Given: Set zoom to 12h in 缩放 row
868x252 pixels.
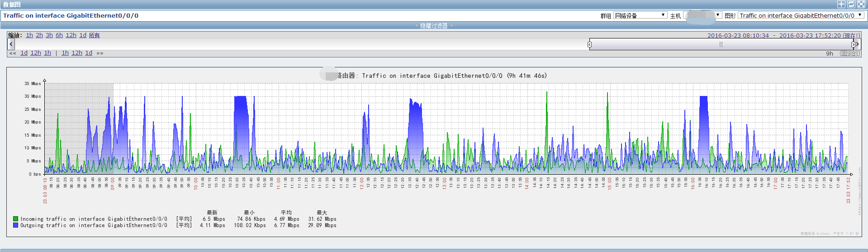Looking at the screenshot, I should (71, 35).
